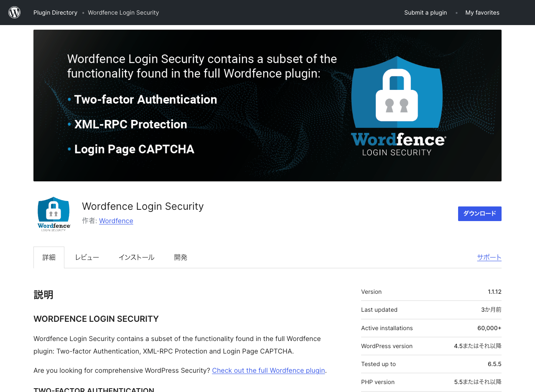
Task: Click the PHP version label
Action: 378,382
